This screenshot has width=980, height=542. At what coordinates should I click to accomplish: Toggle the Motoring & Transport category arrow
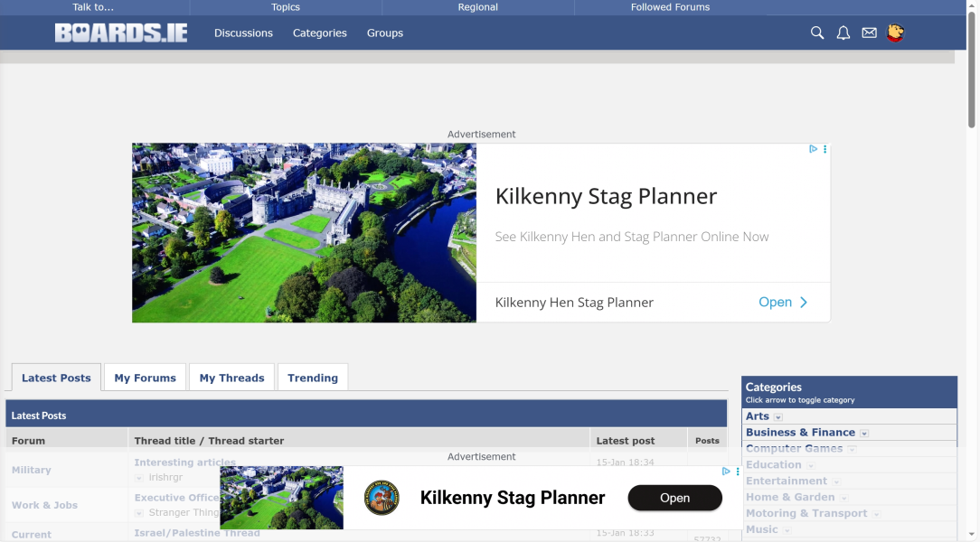tap(876, 515)
